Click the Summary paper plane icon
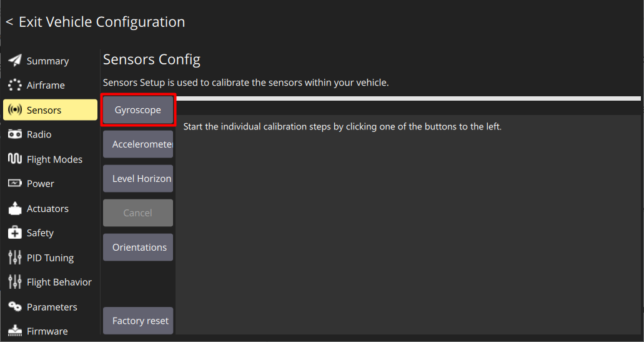Image resolution: width=644 pixels, height=342 pixels. tap(15, 61)
